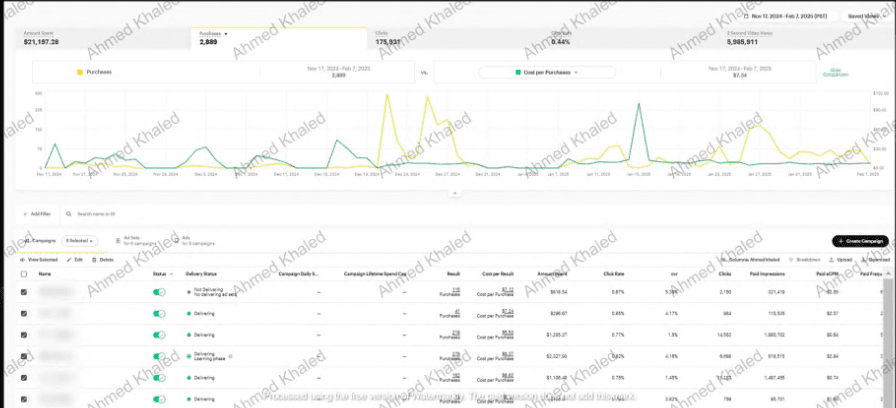Switch to the Ads tab

click(x=194, y=241)
